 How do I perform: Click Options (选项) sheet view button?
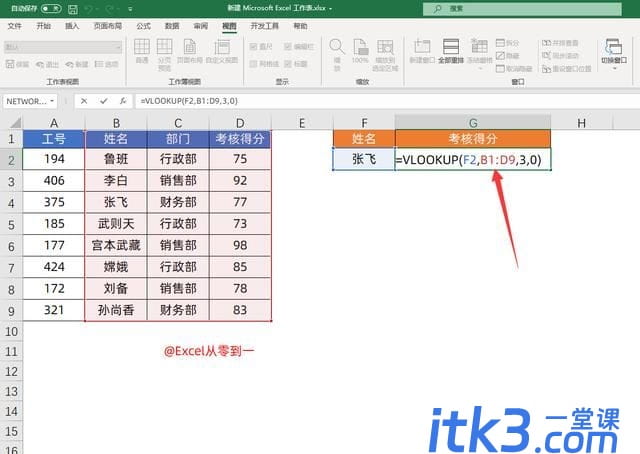coord(106,64)
